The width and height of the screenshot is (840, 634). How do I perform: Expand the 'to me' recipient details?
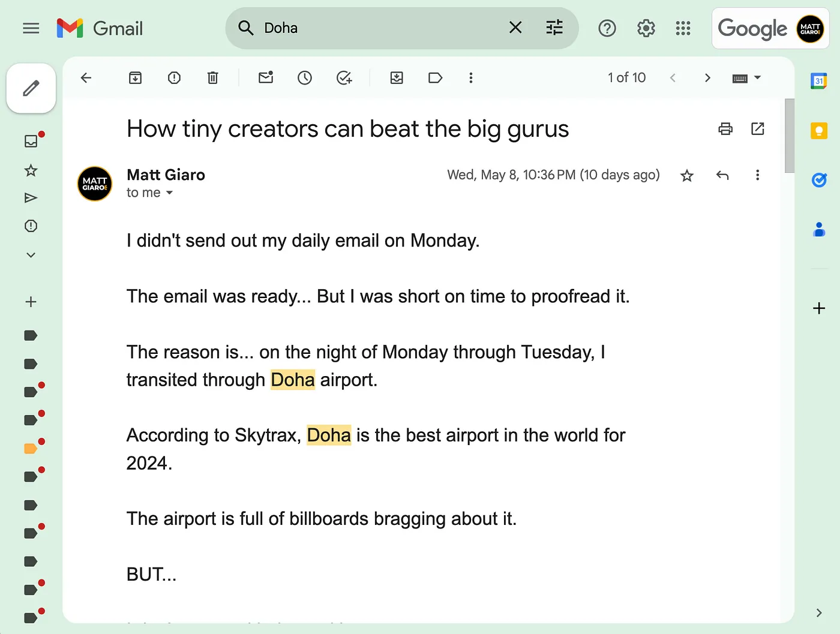point(169,193)
